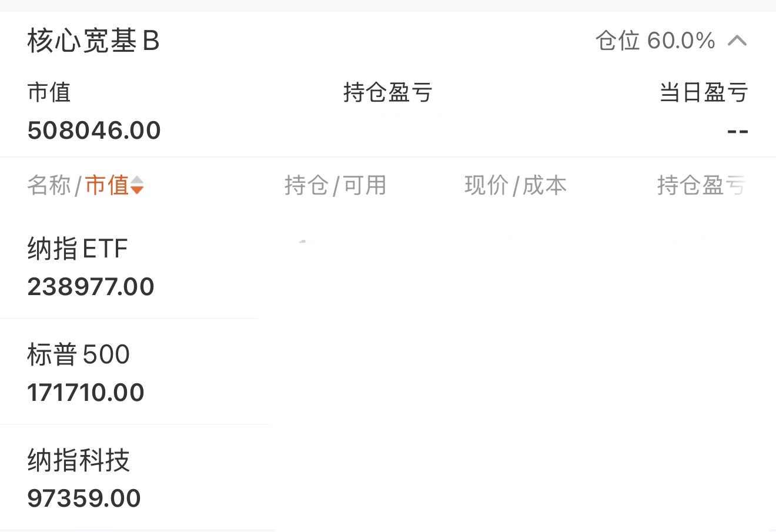Image resolution: width=776 pixels, height=532 pixels.
Task: Select the 现价/成本 column header
Action: pos(515,185)
